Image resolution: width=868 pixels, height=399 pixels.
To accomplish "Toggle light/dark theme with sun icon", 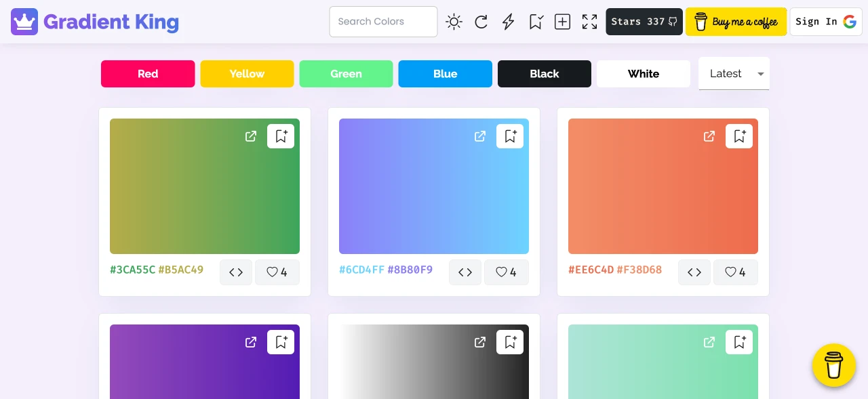I will [x=454, y=22].
